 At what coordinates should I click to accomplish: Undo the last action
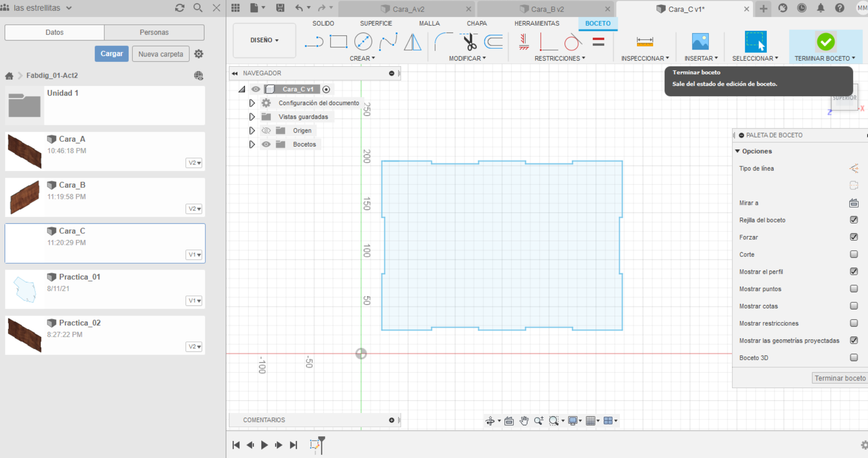point(299,8)
